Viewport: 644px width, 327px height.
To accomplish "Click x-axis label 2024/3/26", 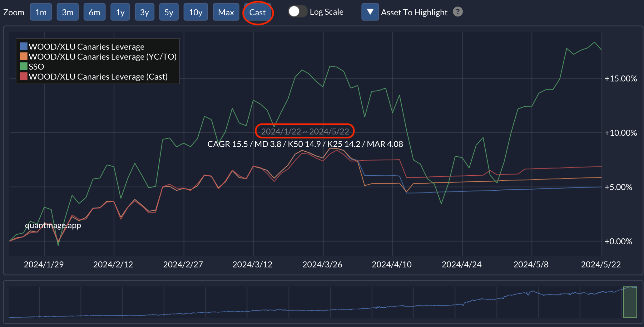I will tap(322, 265).
